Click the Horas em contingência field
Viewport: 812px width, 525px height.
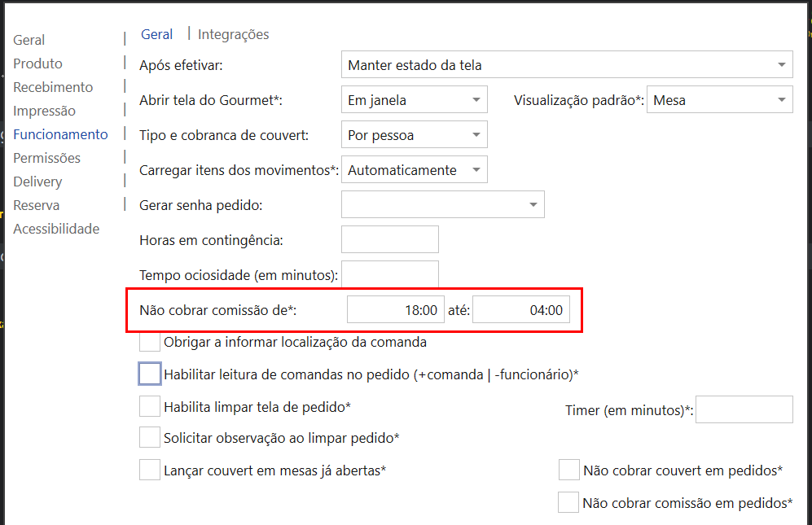point(389,240)
